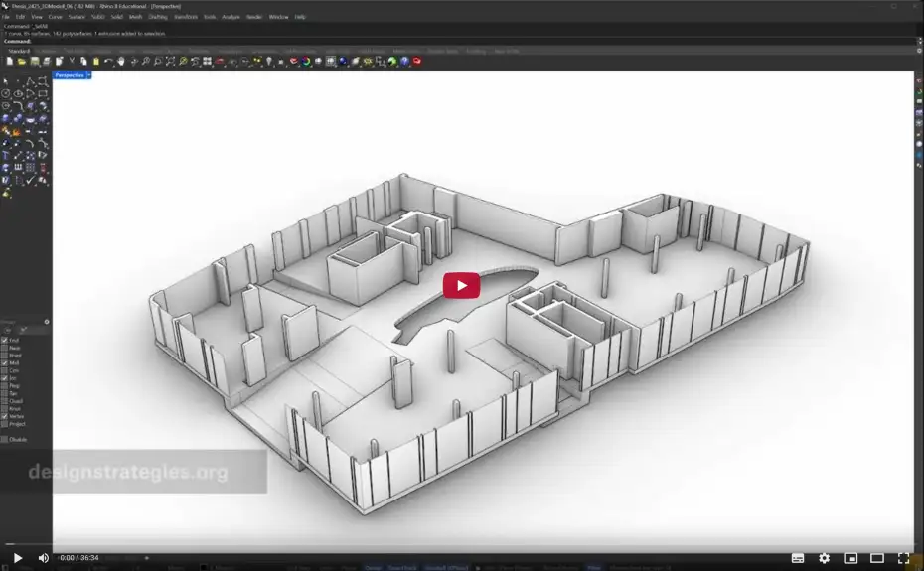
Task: Open the Solid menu in Rhino
Action: [x=116, y=17]
